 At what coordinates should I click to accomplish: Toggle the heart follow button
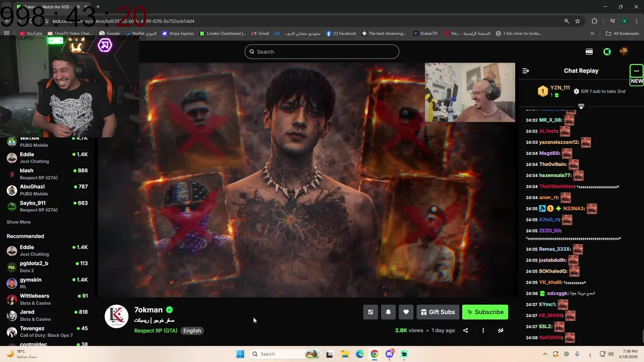pos(406,312)
